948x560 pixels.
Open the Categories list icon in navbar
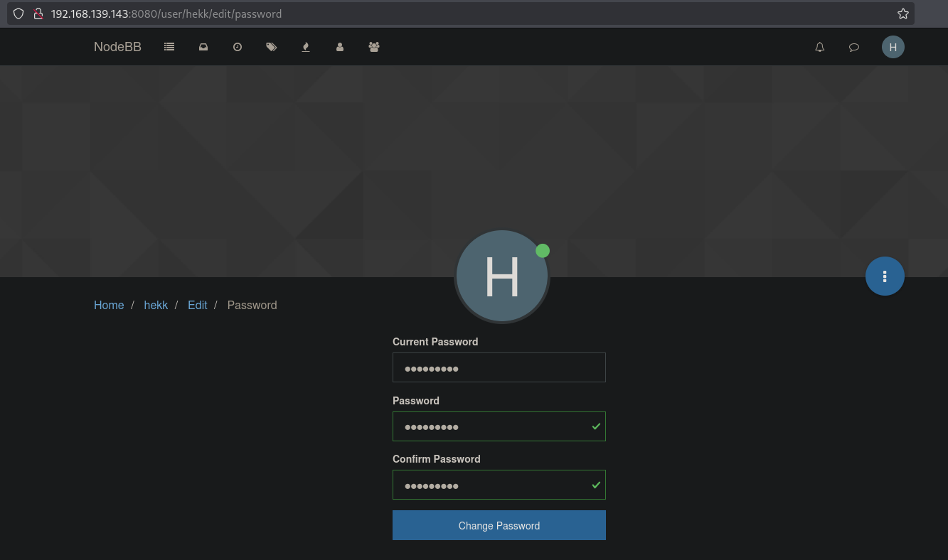pos(169,47)
